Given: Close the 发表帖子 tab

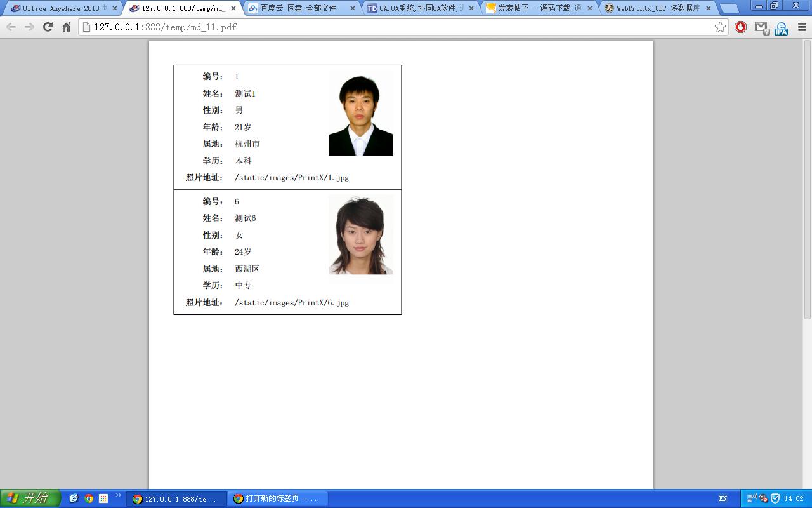Looking at the screenshot, I should click(x=590, y=8).
